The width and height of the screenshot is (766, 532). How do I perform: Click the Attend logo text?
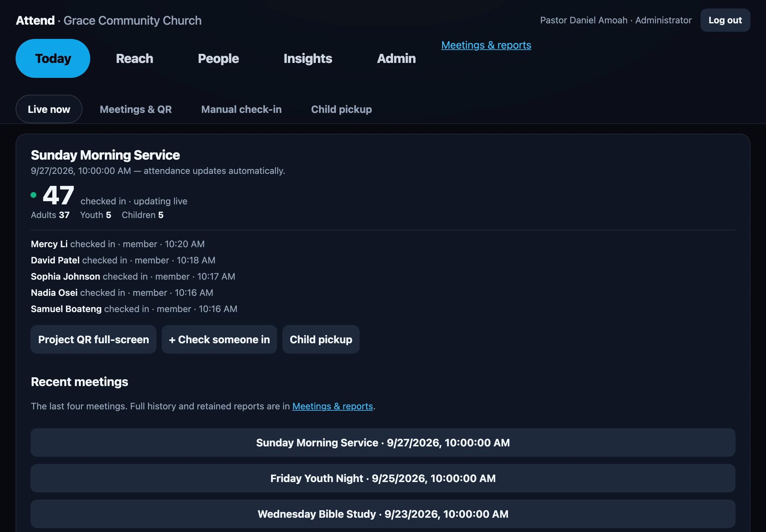pos(35,20)
